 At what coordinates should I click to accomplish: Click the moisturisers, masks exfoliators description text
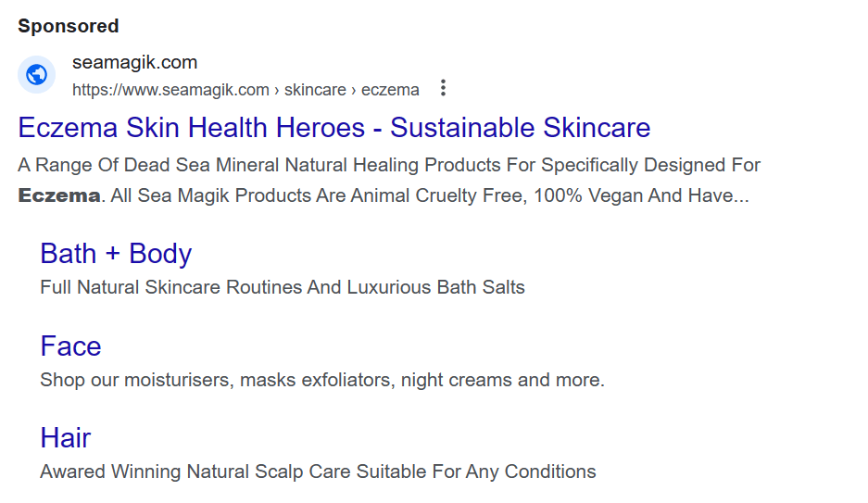click(x=259, y=380)
